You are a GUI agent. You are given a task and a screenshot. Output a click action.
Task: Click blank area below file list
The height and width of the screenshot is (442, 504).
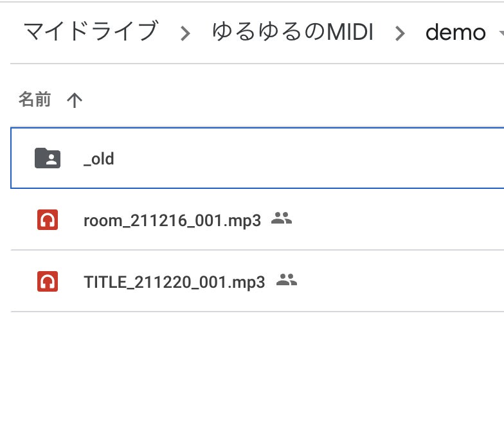coord(257,379)
